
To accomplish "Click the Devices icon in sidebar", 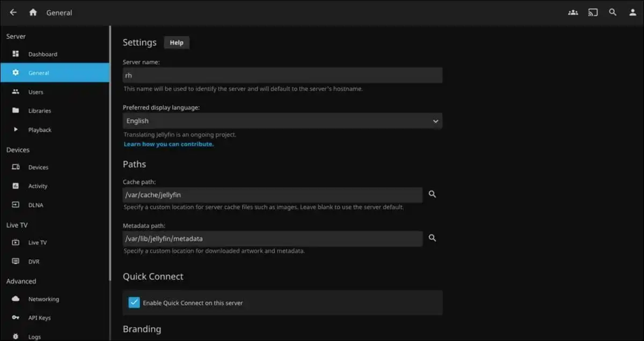I will (x=16, y=167).
